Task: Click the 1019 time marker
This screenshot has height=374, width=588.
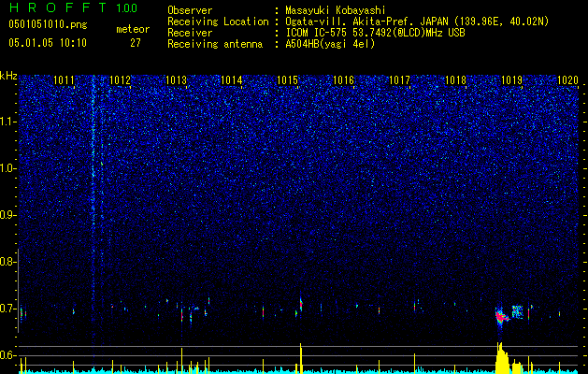Action: (511, 79)
